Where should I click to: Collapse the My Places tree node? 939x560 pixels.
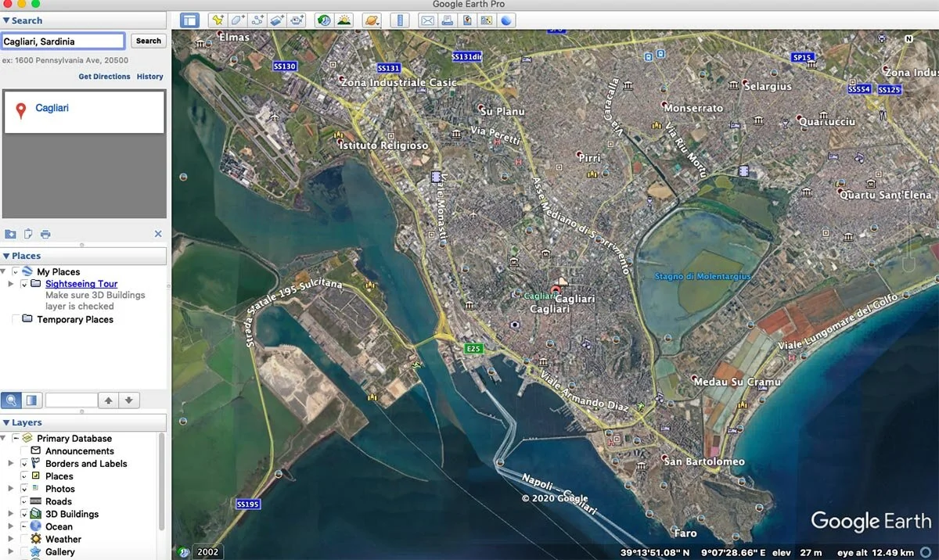(4, 271)
